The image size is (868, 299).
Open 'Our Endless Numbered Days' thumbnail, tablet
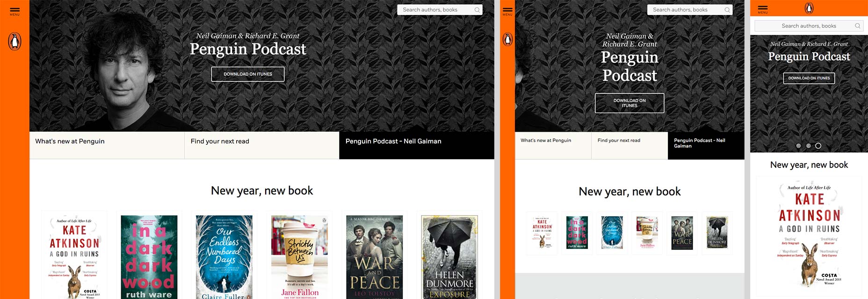[612, 233]
